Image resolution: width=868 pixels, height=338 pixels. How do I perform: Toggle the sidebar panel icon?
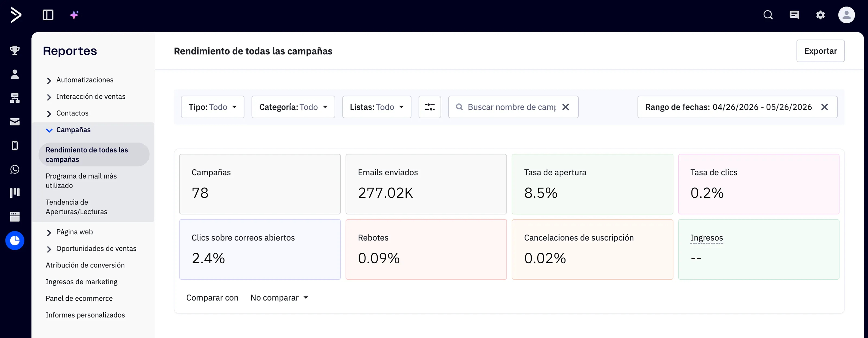click(48, 15)
